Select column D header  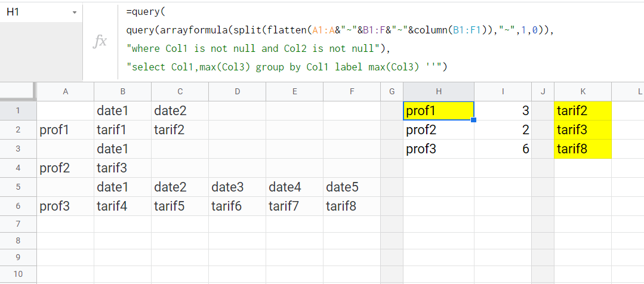pos(237,91)
